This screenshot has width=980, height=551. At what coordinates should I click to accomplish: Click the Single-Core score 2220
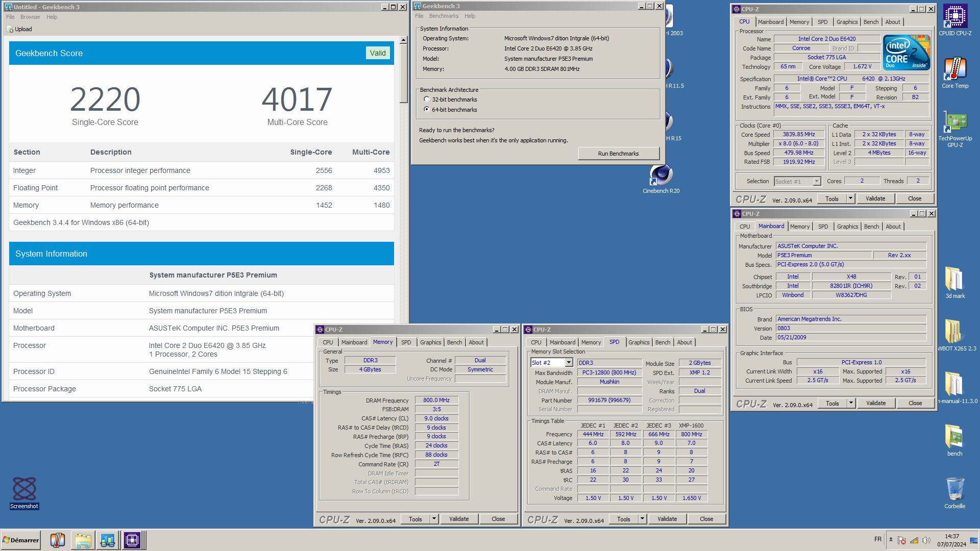pyautogui.click(x=105, y=99)
